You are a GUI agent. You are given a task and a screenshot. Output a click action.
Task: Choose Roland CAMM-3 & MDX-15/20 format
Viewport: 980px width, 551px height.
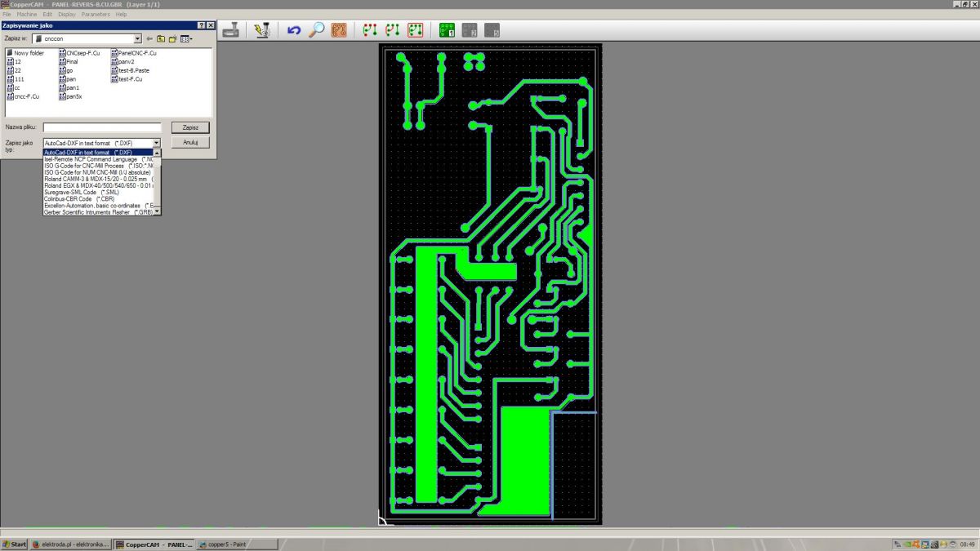(x=98, y=179)
